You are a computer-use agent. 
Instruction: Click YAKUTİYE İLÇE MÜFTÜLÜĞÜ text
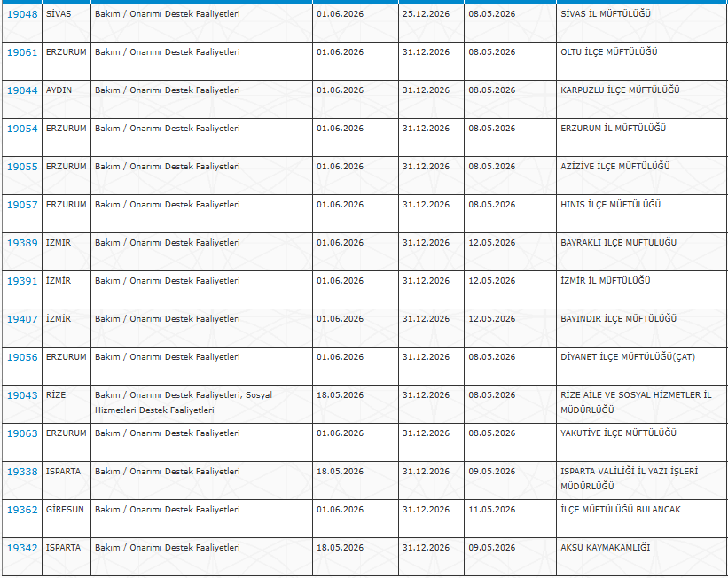click(618, 433)
